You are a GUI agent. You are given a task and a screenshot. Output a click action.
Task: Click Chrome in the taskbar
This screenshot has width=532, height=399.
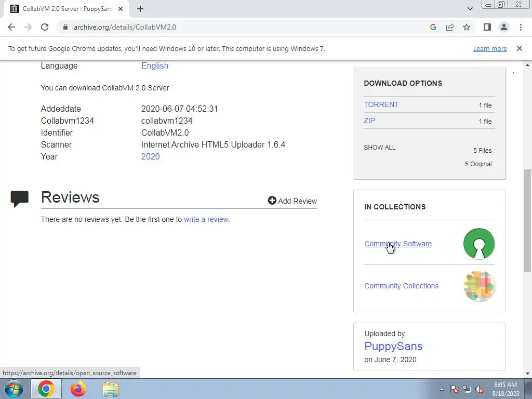click(x=46, y=389)
